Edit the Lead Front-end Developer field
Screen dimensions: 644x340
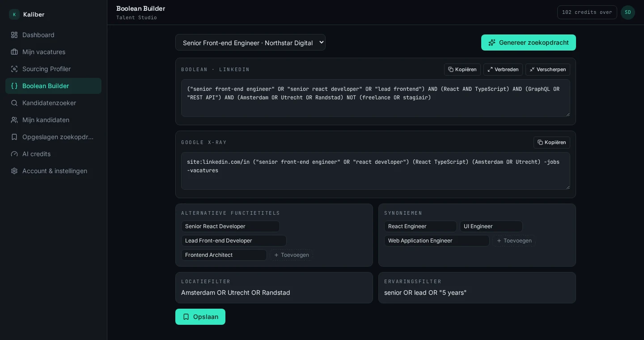point(234,241)
